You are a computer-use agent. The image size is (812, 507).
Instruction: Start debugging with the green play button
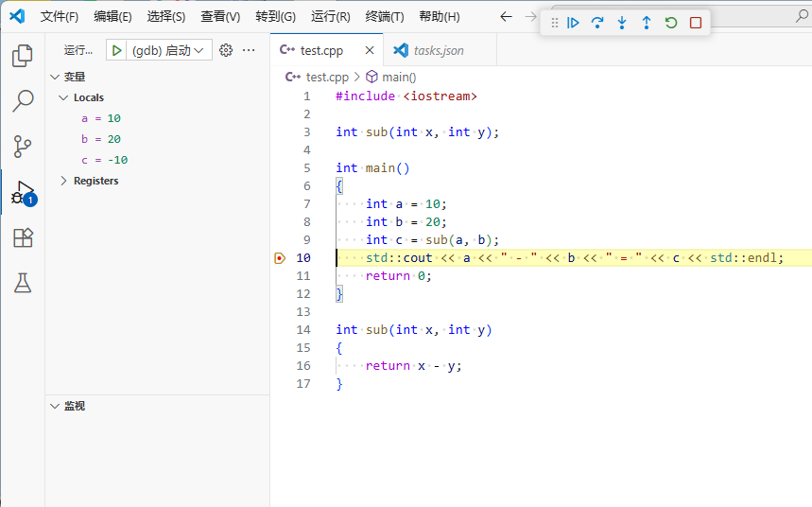tap(116, 50)
